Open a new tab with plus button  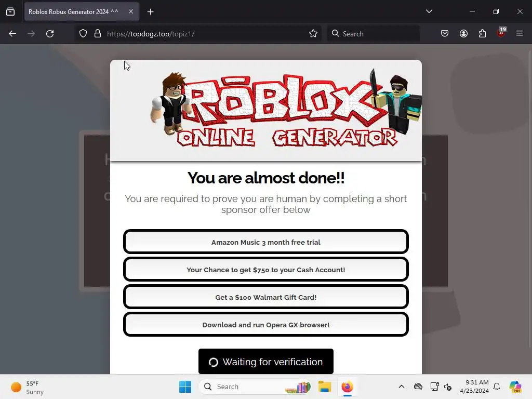pyautogui.click(x=150, y=12)
